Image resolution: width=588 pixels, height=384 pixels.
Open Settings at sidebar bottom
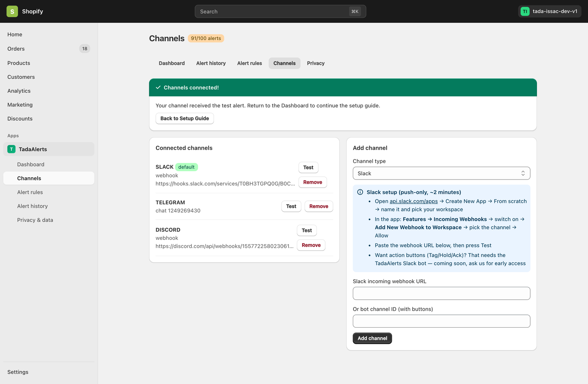tap(49, 372)
